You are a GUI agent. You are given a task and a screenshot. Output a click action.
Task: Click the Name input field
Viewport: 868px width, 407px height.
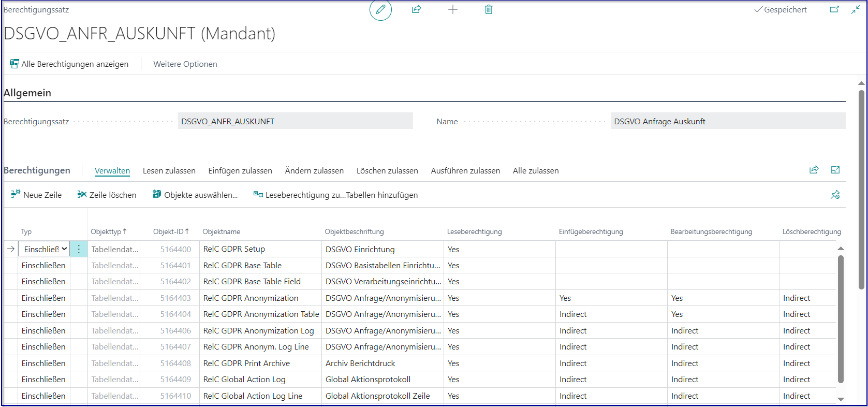(x=728, y=121)
